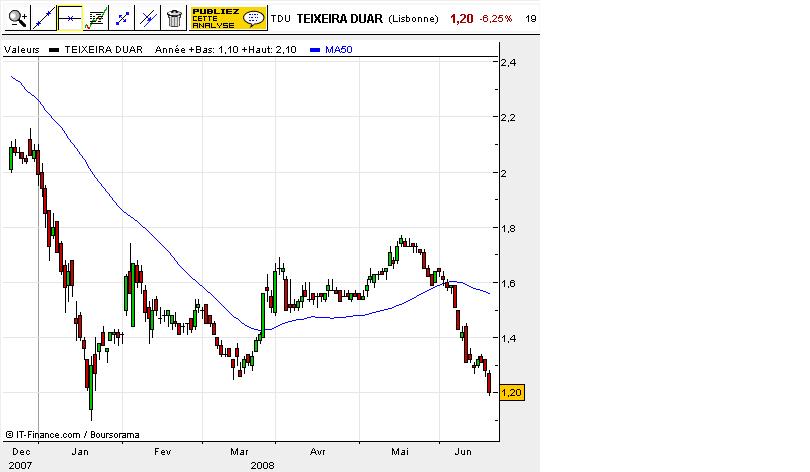This screenshot has height=472, width=810.
Task: Open the chart indicators tool
Action: click(96, 19)
